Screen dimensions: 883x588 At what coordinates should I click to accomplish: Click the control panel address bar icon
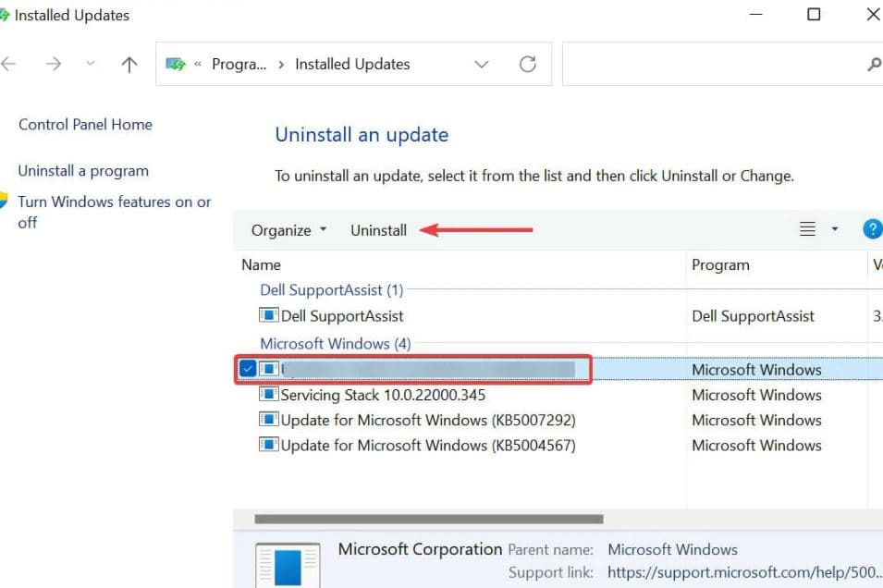tap(176, 64)
